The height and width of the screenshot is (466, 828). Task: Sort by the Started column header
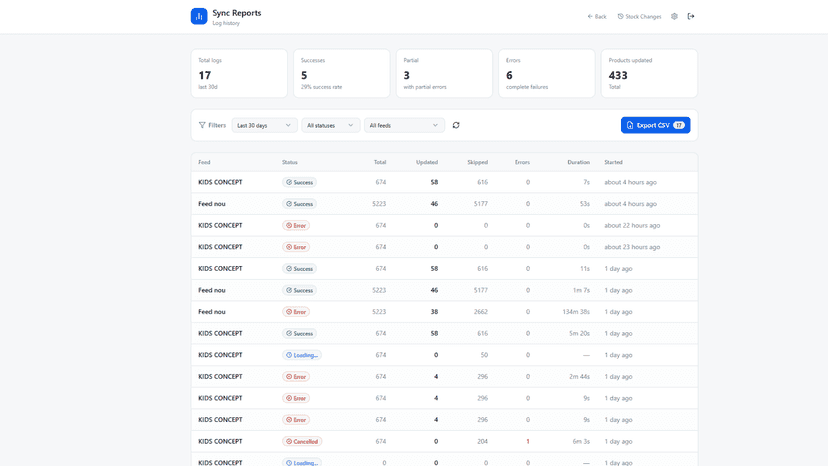click(x=613, y=162)
